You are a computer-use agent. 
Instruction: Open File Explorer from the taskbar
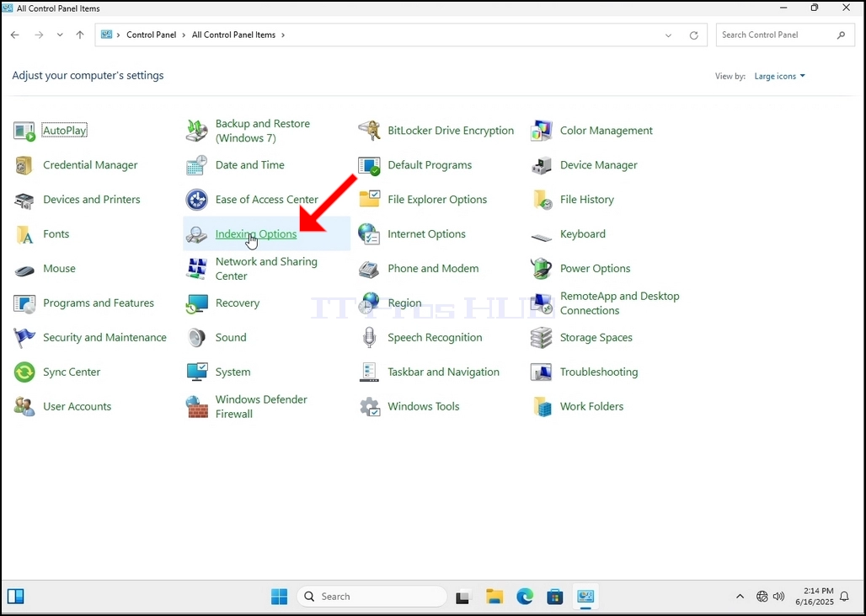(494, 597)
